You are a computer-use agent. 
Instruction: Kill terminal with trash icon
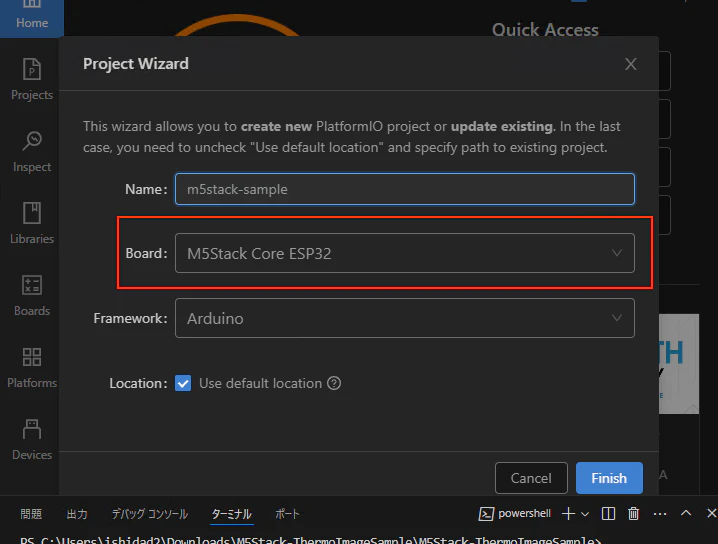[x=633, y=514]
